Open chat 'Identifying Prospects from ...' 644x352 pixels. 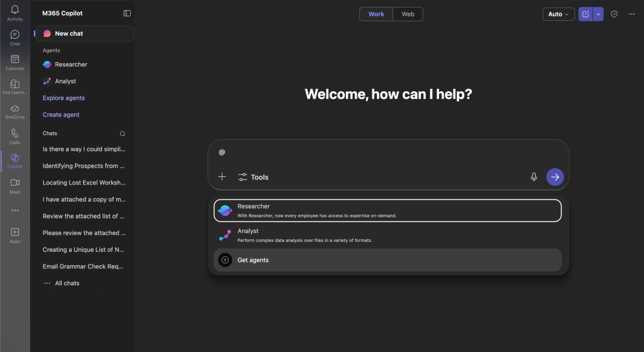click(x=84, y=166)
